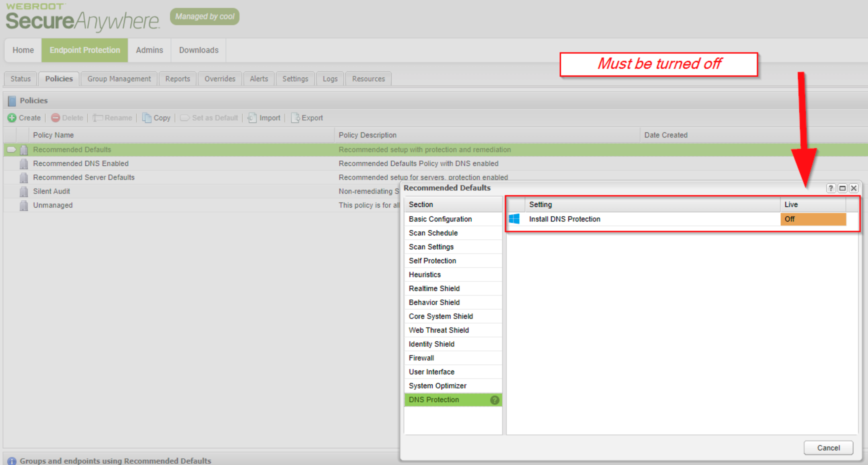868x465 pixels.
Task: Sort by Policy Name column header
Action: (x=53, y=135)
